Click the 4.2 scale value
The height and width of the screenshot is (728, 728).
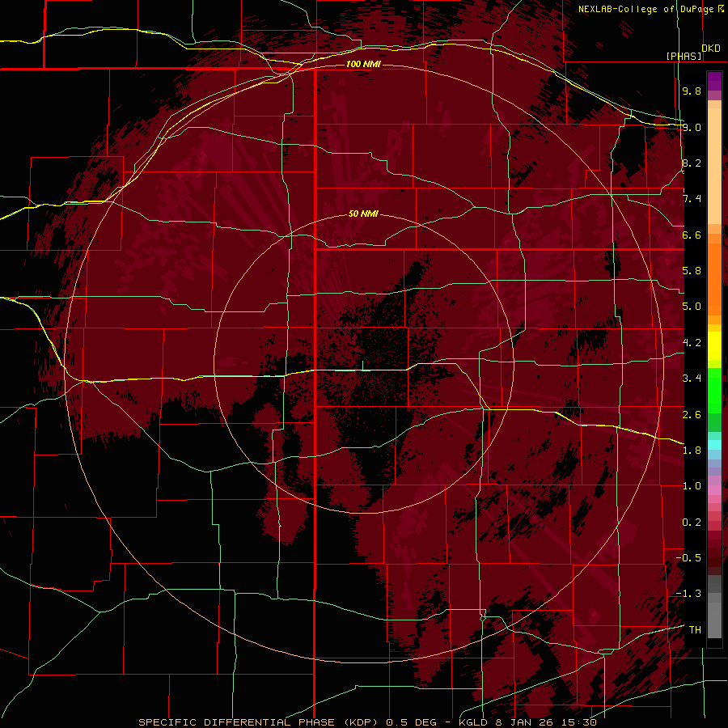point(692,343)
